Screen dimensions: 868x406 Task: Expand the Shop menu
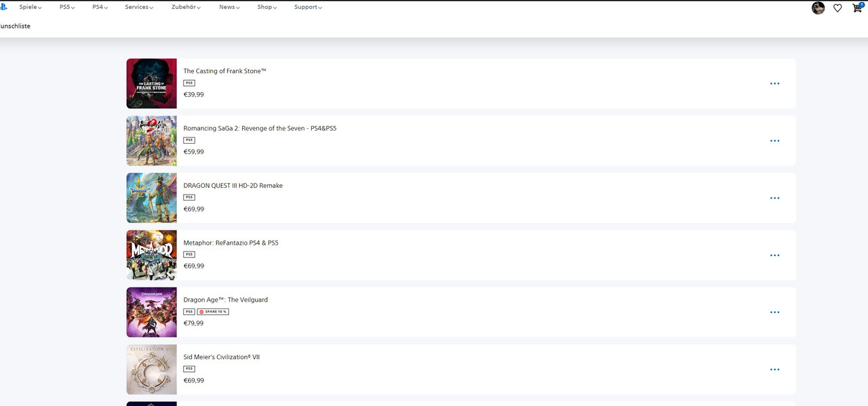click(x=267, y=7)
